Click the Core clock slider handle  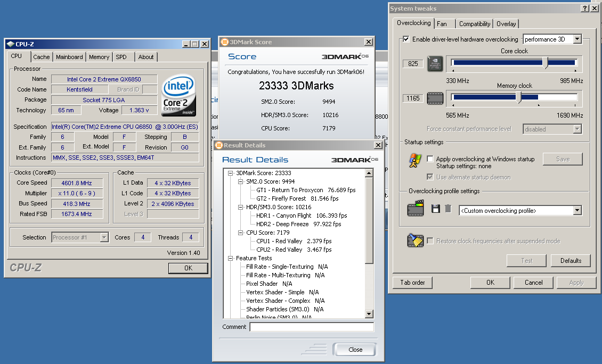pos(546,63)
